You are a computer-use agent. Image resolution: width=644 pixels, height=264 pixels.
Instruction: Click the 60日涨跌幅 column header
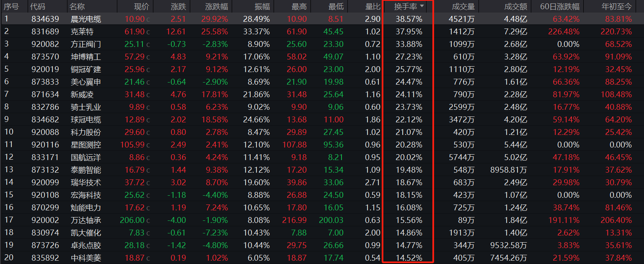[x=559, y=6]
